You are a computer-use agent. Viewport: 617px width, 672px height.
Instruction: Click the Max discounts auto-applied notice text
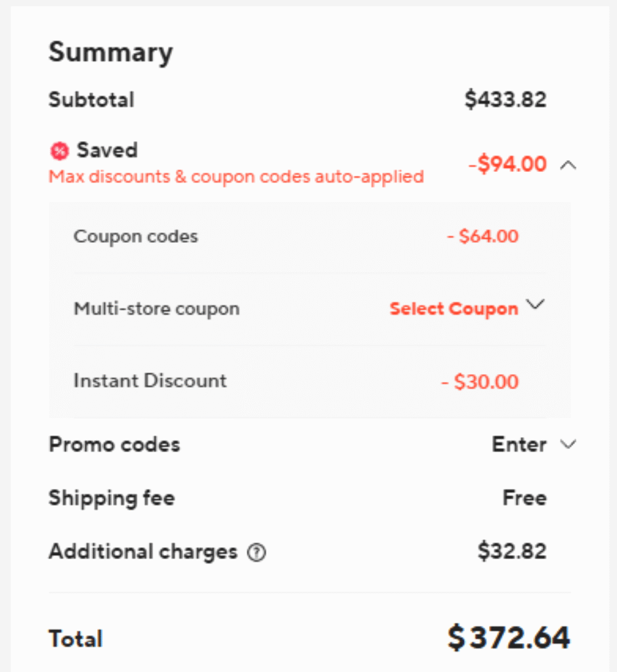(x=236, y=177)
